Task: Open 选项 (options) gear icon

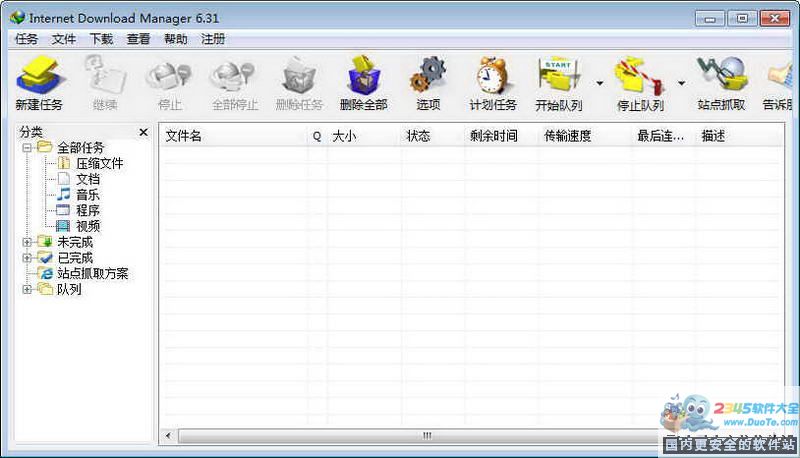Action: (428, 76)
